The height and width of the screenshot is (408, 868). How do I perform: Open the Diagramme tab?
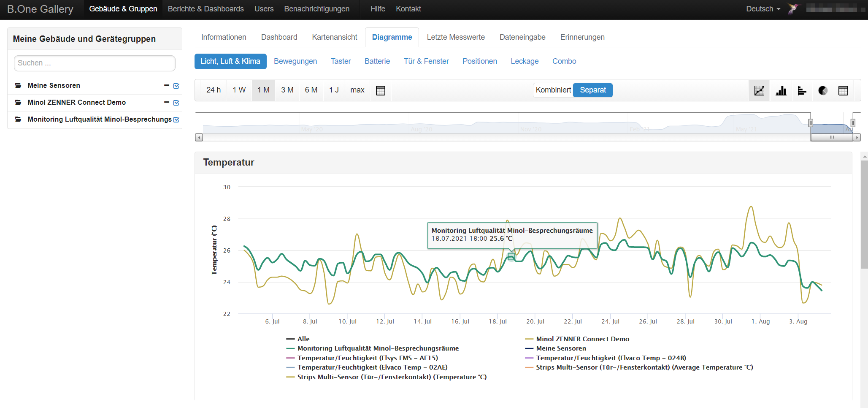[392, 37]
